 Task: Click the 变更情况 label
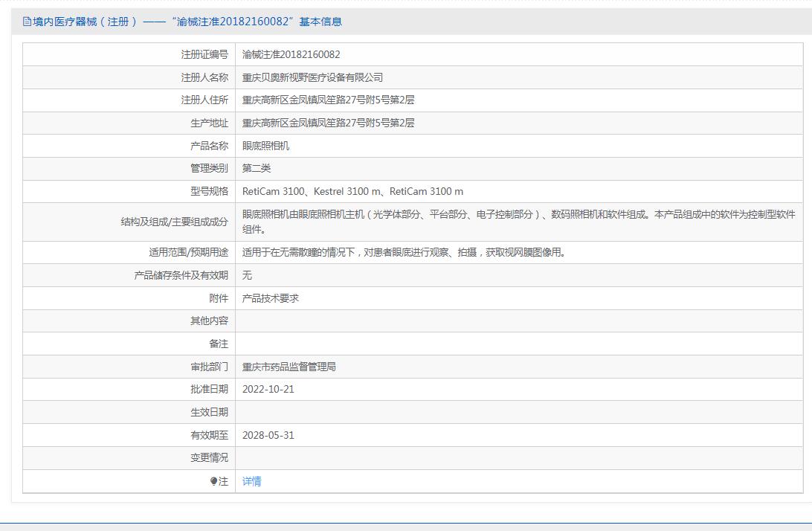click(x=209, y=457)
